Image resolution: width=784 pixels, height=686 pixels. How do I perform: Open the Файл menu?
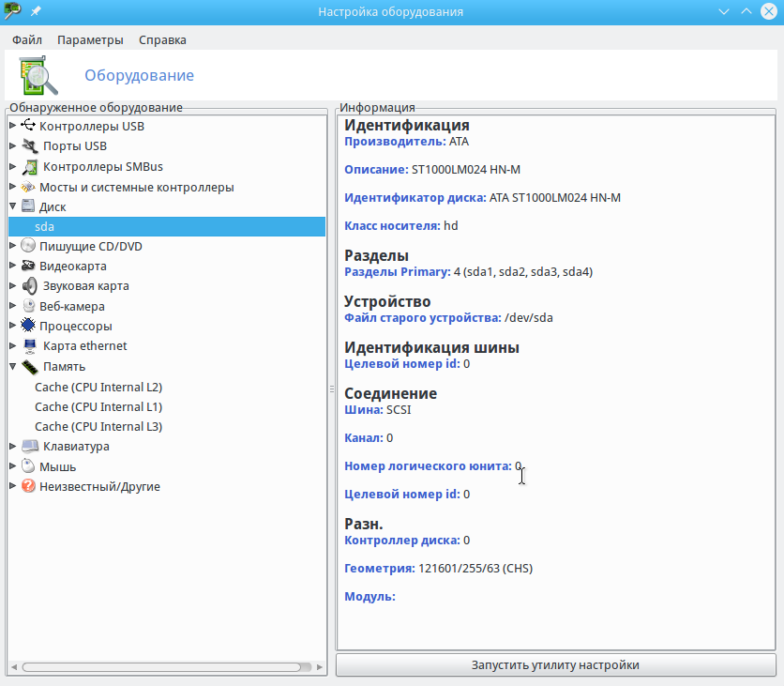(27, 40)
